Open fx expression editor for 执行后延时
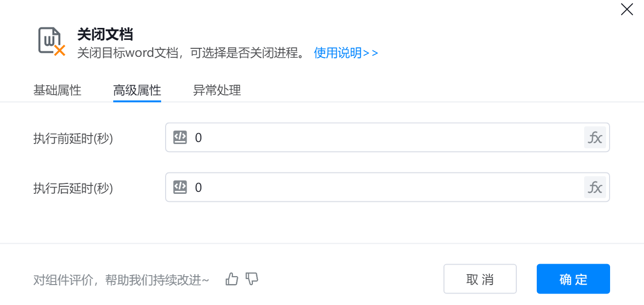 595,187
